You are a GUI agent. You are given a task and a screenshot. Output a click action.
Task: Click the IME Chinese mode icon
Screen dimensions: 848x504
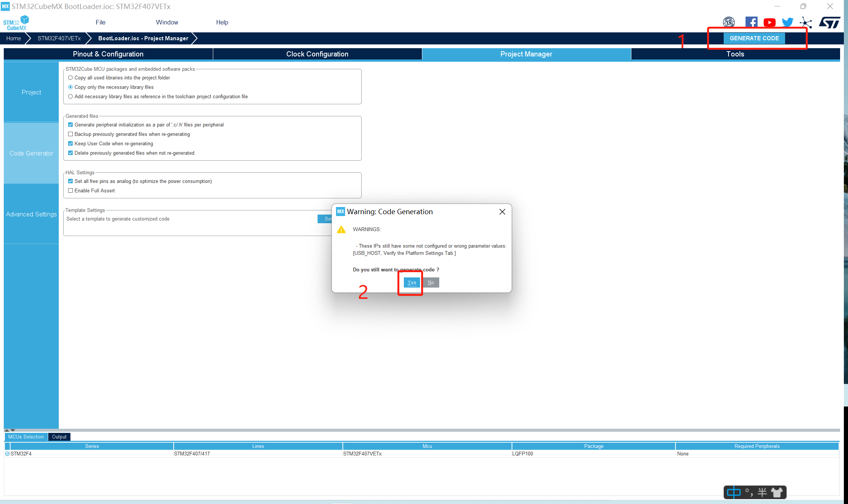(x=733, y=492)
